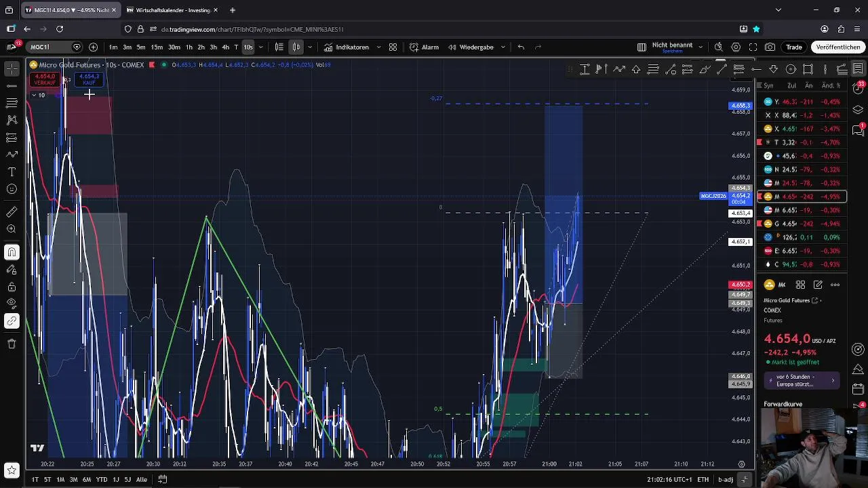This screenshot has height=488, width=868.
Task: Open the emoji icons tool
Action: (x=12, y=189)
